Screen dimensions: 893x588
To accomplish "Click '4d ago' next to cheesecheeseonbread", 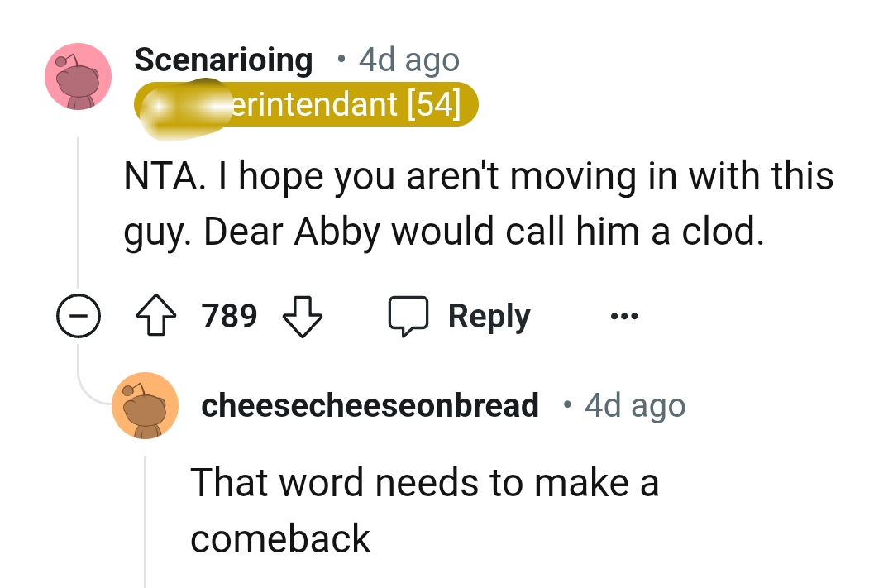I will [x=635, y=404].
